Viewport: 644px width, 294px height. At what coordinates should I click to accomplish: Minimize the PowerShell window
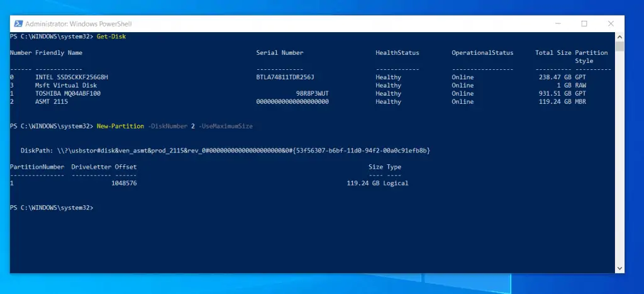tap(557, 24)
